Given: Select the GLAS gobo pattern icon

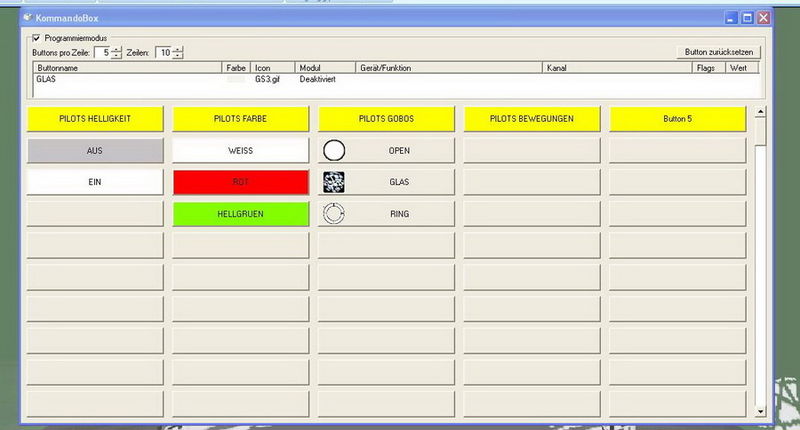Looking at the screenshot, I should (x=334, y=182).
